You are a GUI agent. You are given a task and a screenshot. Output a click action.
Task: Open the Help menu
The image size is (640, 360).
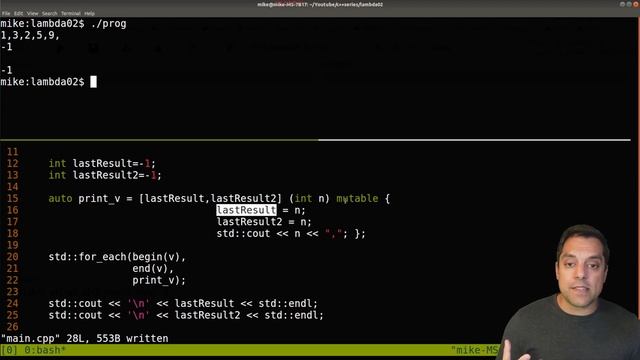coord(89,13)
